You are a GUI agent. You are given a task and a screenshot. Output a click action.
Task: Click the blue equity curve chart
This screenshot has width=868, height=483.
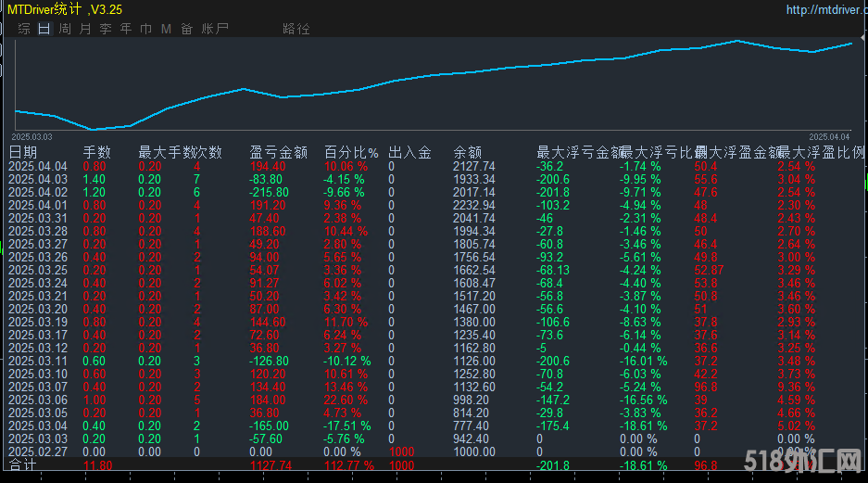pyautogui.click(x=434, y=84)
